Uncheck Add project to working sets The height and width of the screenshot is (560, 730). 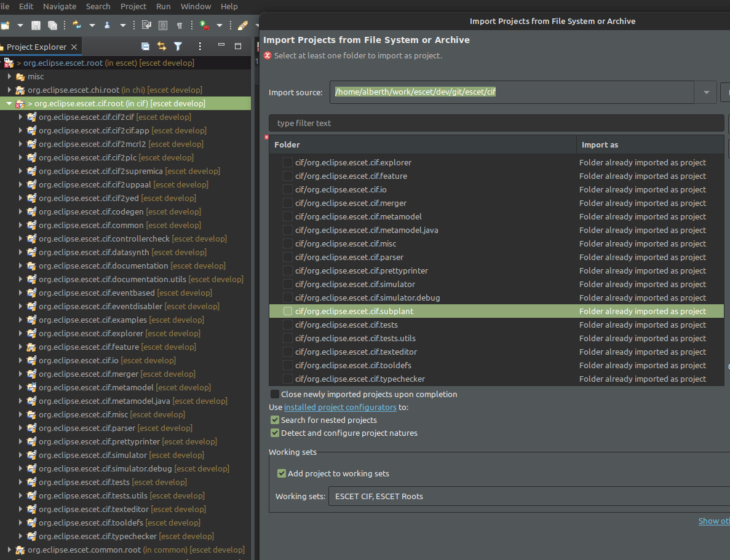(x=281, y=473)
